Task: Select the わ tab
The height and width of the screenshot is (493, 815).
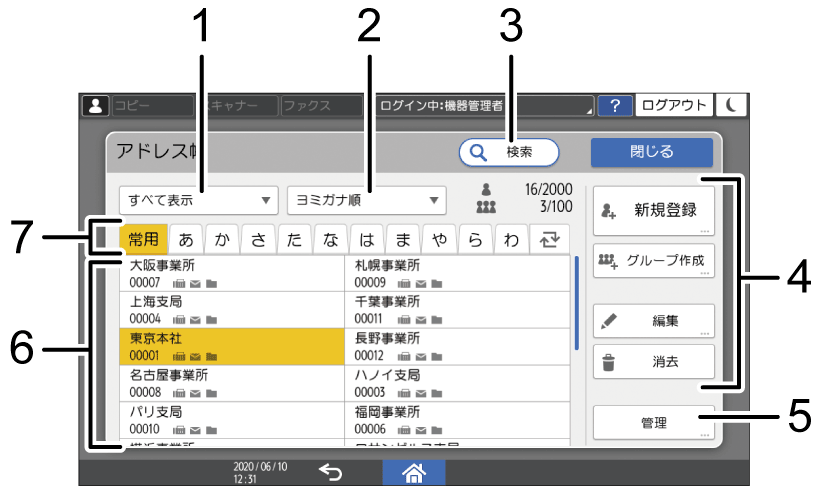Action: click(511, 239)
